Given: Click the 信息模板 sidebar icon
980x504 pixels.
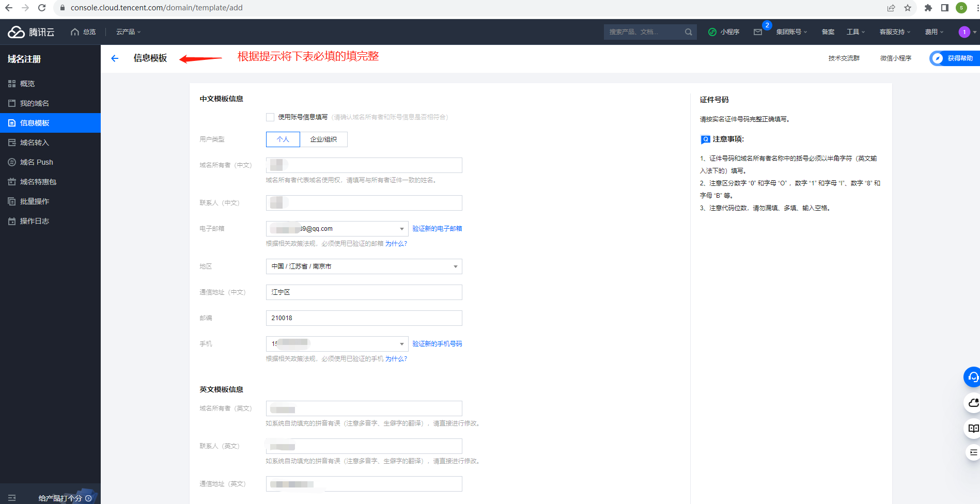Looking at the screenshot, I should point(12,123).
